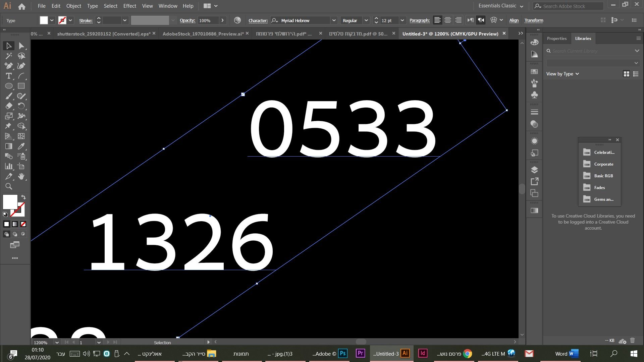Screen dimensions: 644x362
Task: Switch to the Properties tab
Action: [556, 39]
